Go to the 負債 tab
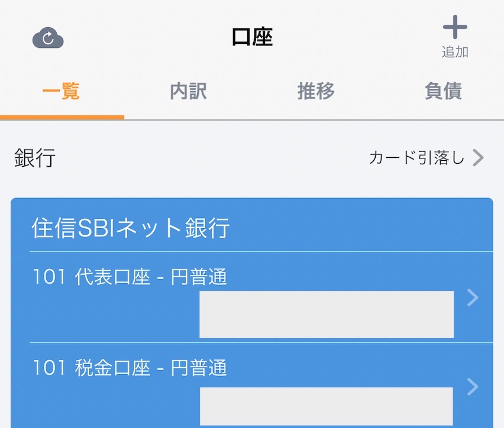This screenshot has height=428, width=504. click(x=443, y=92)
